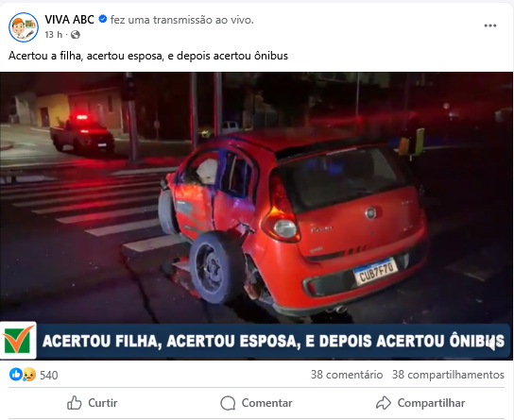Click the blue verified badge icon

pos(103,19)
